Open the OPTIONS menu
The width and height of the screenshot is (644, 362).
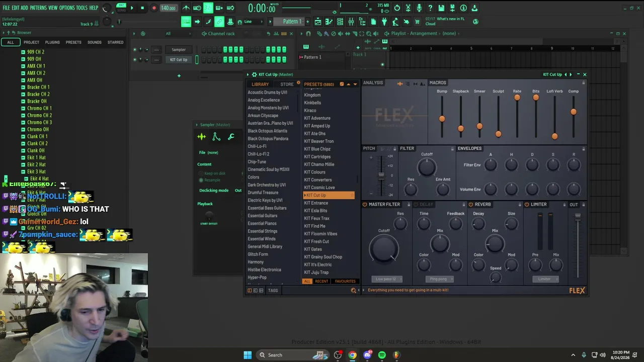(67, 8)
